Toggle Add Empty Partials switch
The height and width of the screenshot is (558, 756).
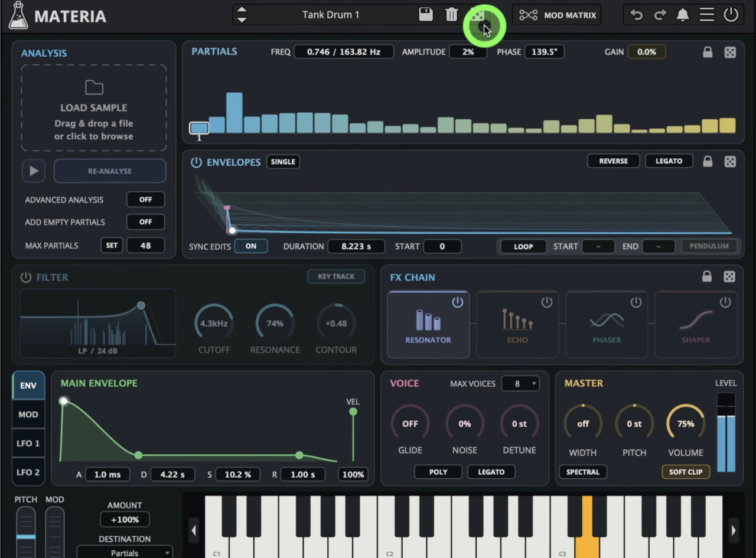point(145,222)
